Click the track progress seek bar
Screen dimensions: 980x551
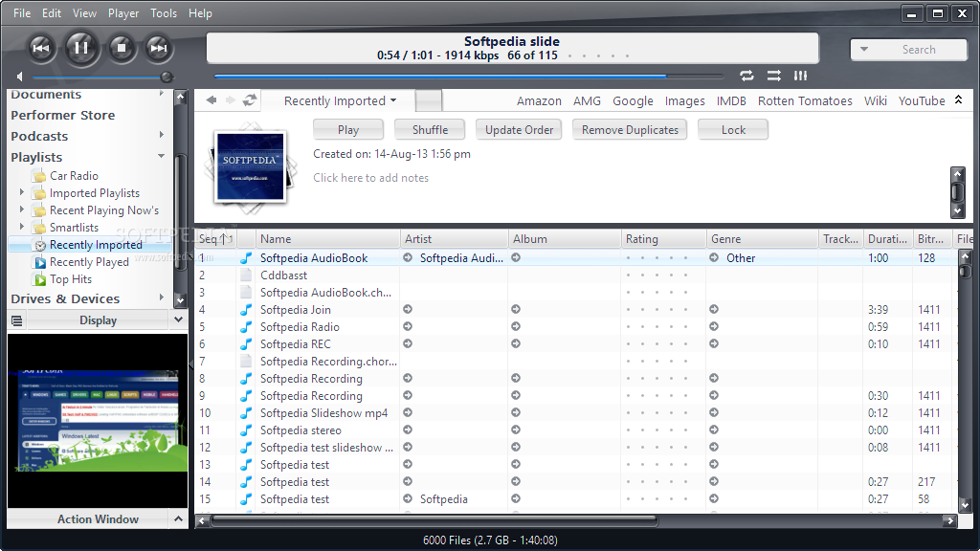[467, 77]
